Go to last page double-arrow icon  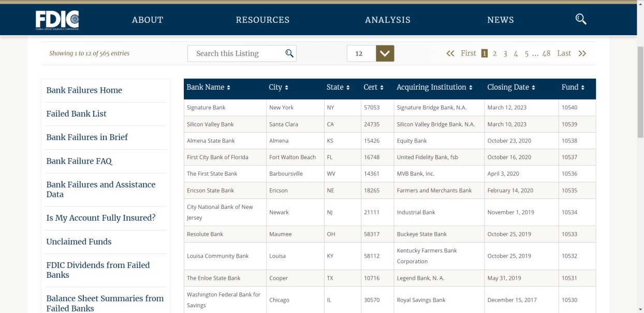(x=582, y=53)
